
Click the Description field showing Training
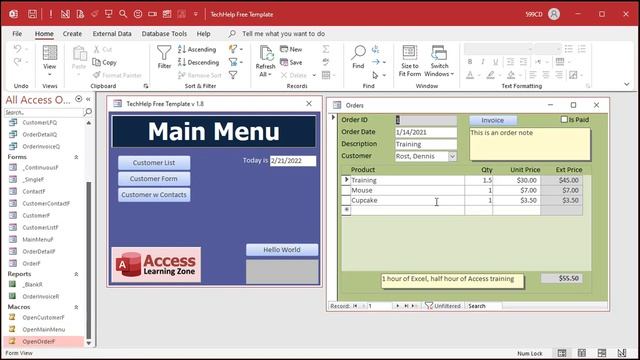(426, 144)
